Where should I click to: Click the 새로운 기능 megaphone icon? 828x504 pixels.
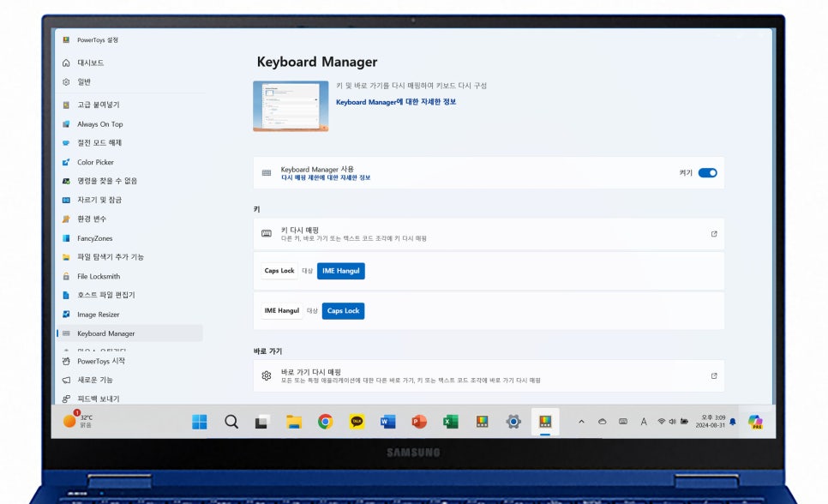[x=66, y=380]
